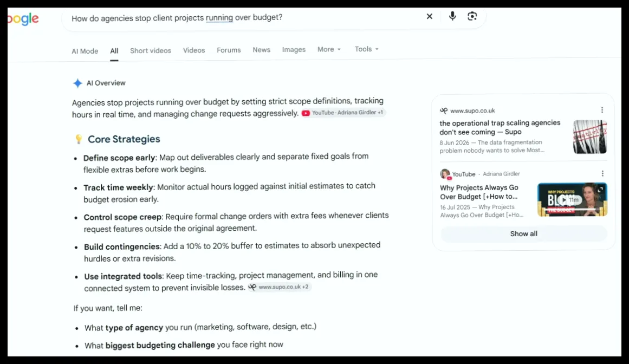The width and height of the screenshot is (629, 364).
Task: Go to the News tab
Action: tap(261, 50)
